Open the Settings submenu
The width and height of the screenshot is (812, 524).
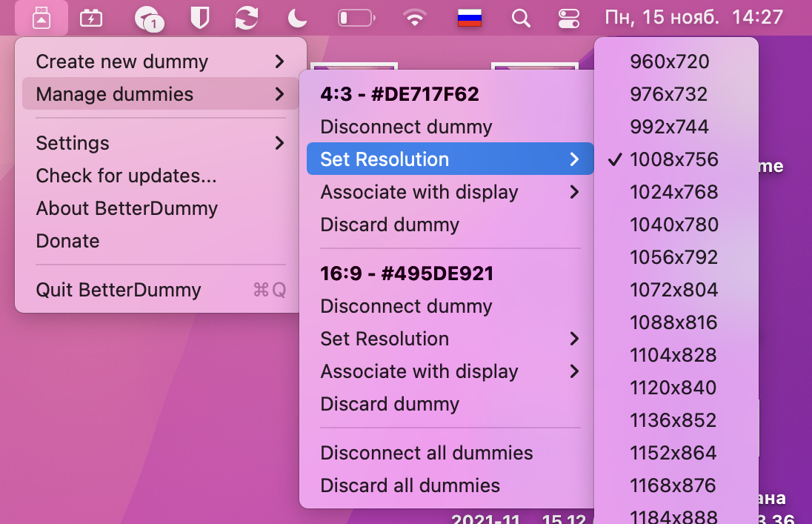click(x=73, y=142)
